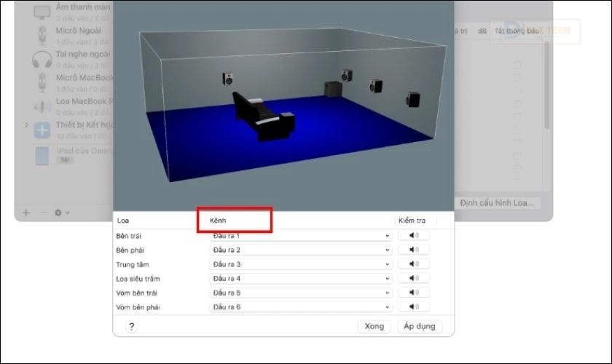The image size is (612, 364).
Task: Open Đầu ra 3 dropdown for Trung tâm
Action: point(300,264)
